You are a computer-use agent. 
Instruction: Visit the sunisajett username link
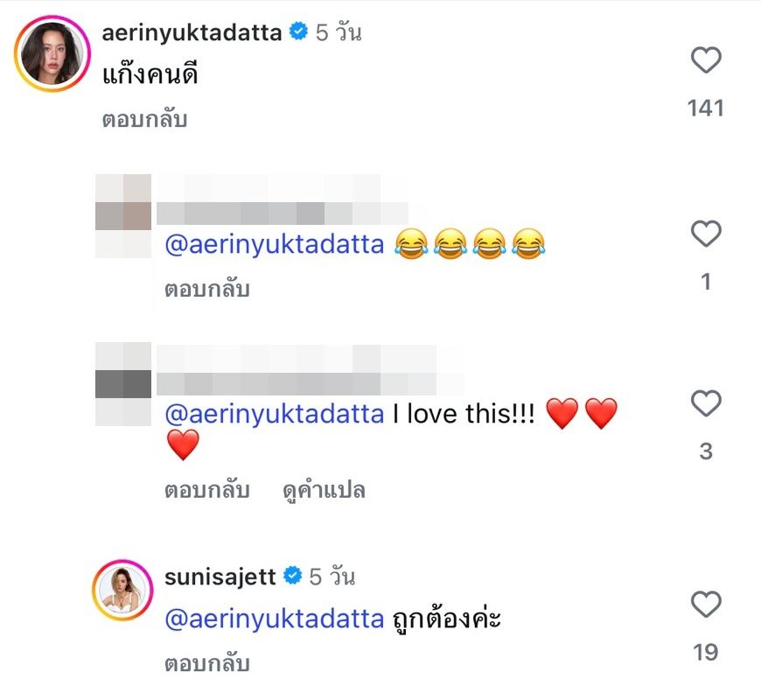click(x=220, y=577)
